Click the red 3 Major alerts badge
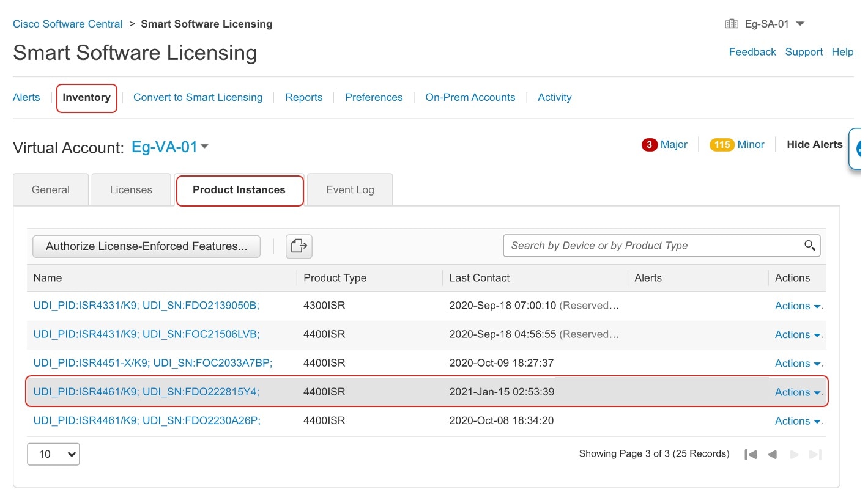 tap(650, 145)
